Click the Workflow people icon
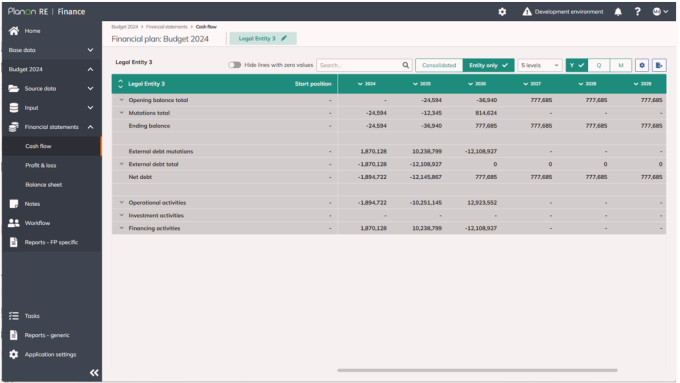Viewport: 680px width, 383px height. click(14, 223)
